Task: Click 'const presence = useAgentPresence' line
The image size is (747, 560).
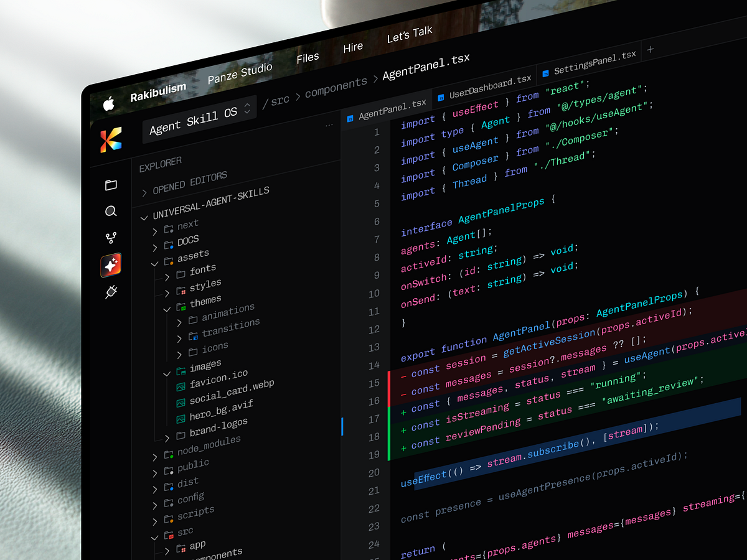Action: coord(544,487)
